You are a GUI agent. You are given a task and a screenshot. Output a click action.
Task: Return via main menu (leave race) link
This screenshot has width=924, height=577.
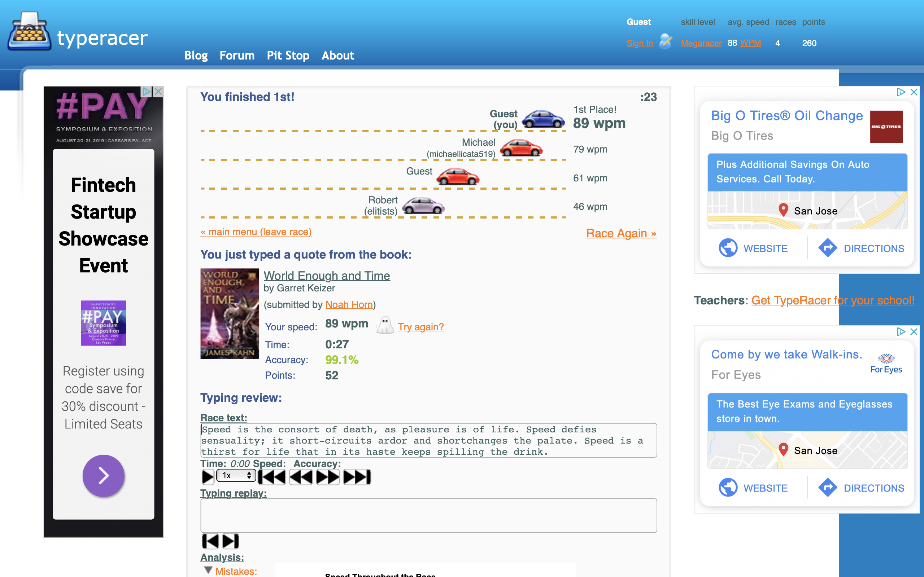coord(256,232)
